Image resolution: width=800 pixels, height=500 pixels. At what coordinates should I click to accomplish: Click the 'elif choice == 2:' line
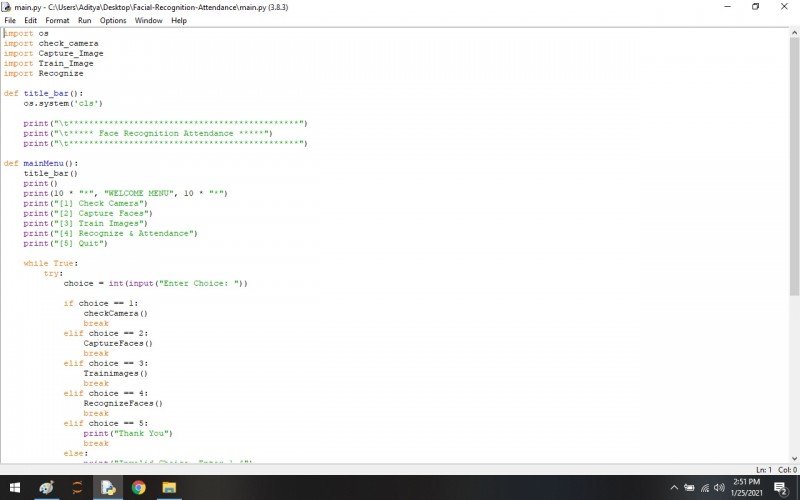point(106,333)
